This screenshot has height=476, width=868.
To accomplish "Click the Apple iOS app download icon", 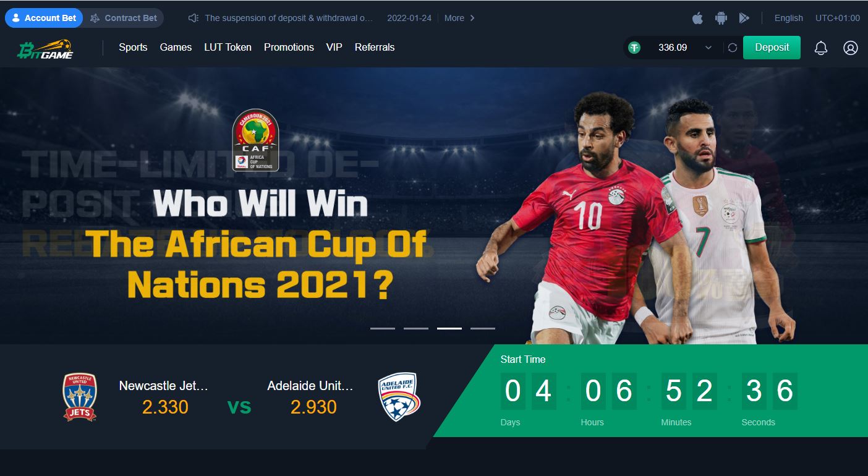I will tap(697, 18).
